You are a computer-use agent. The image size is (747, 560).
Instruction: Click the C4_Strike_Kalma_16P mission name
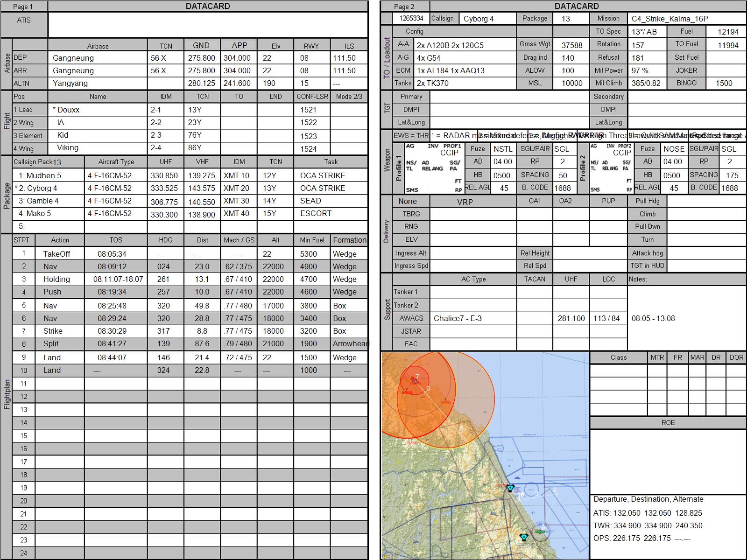coord(669,19)
